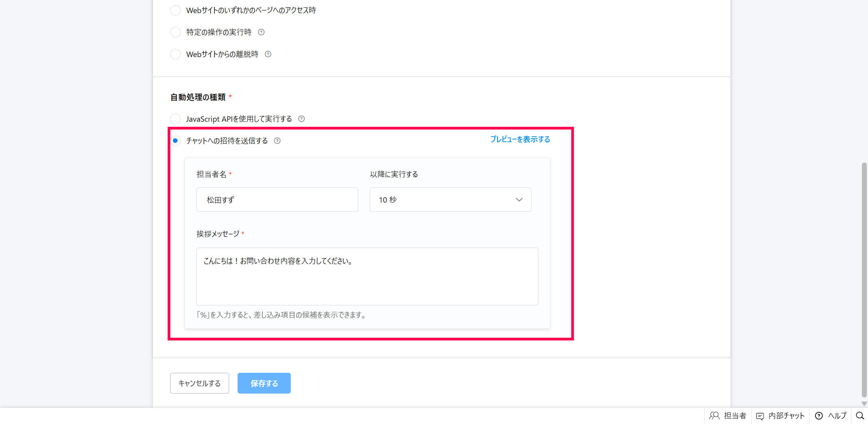Image resolution: width=868 pixels, height=424 pixels.
Task: Select the Webサイトからの離脱時 radio option
Action: (175, 54)
